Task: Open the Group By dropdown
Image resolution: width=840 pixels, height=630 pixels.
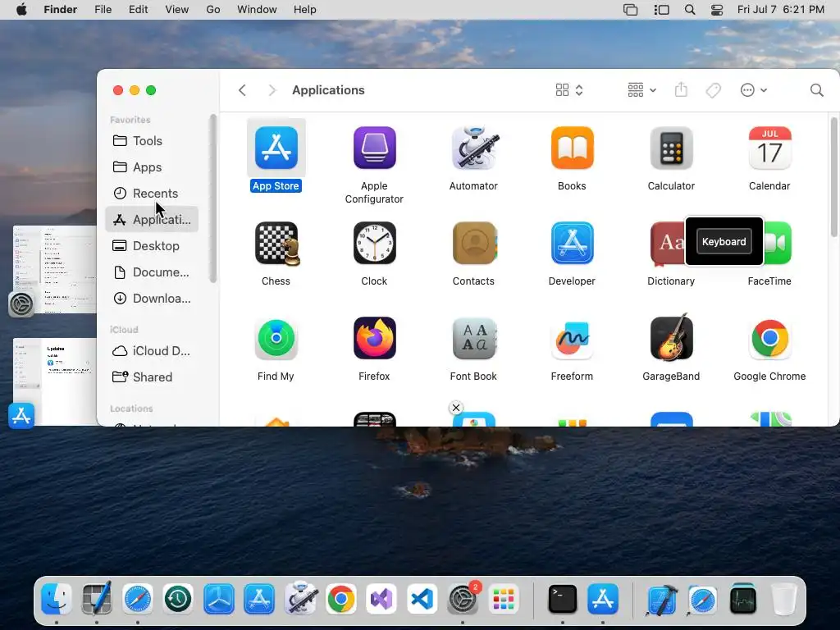Action: click(641, 90)
